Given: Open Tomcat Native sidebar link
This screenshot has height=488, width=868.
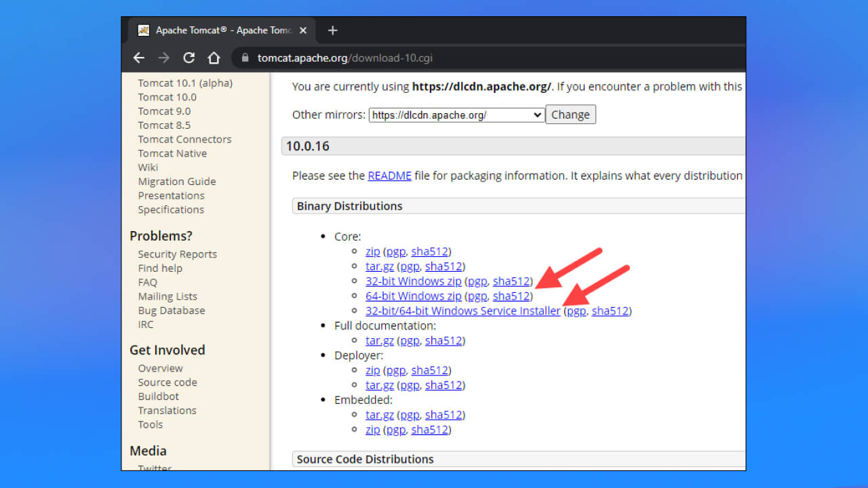Looking at the screenshot, I should coord(173,154).
